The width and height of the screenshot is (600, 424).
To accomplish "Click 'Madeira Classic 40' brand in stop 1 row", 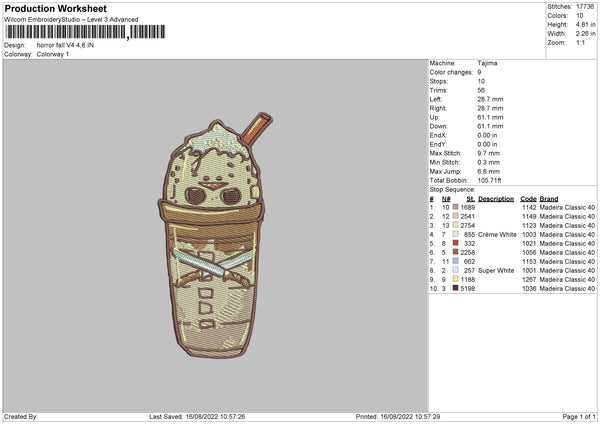I will (567, 207).
